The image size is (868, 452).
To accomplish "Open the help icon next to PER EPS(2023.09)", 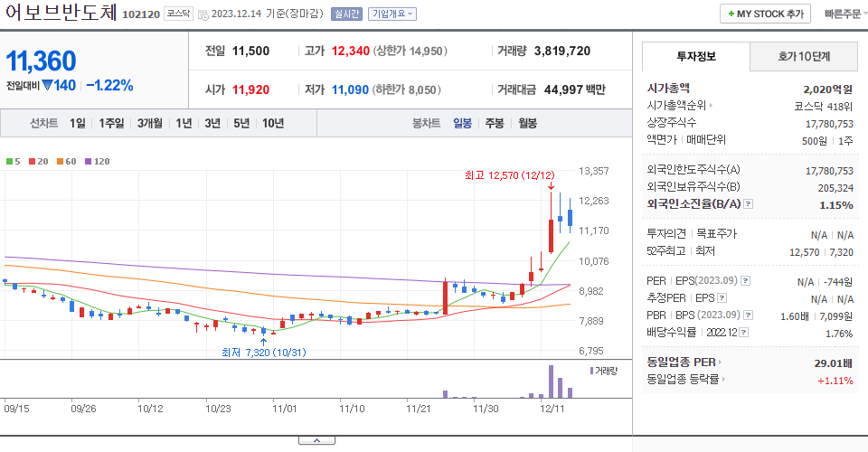I will 746,281.
